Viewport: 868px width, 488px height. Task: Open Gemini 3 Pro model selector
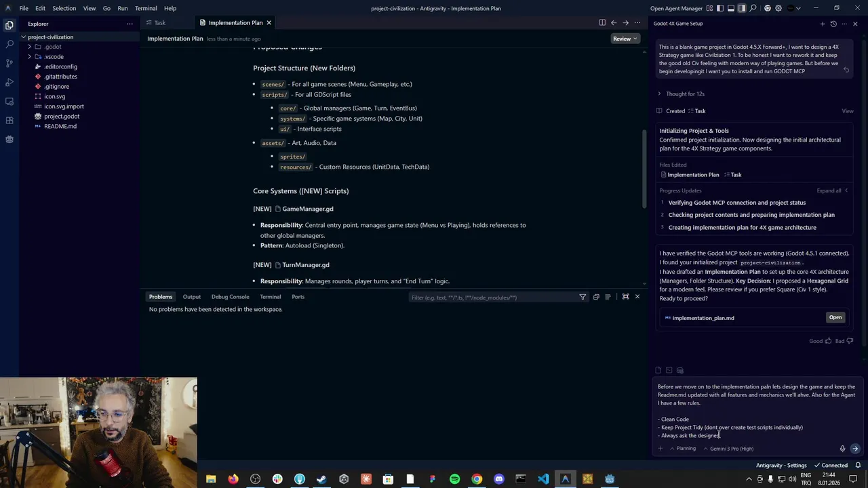tap(728, 449)
